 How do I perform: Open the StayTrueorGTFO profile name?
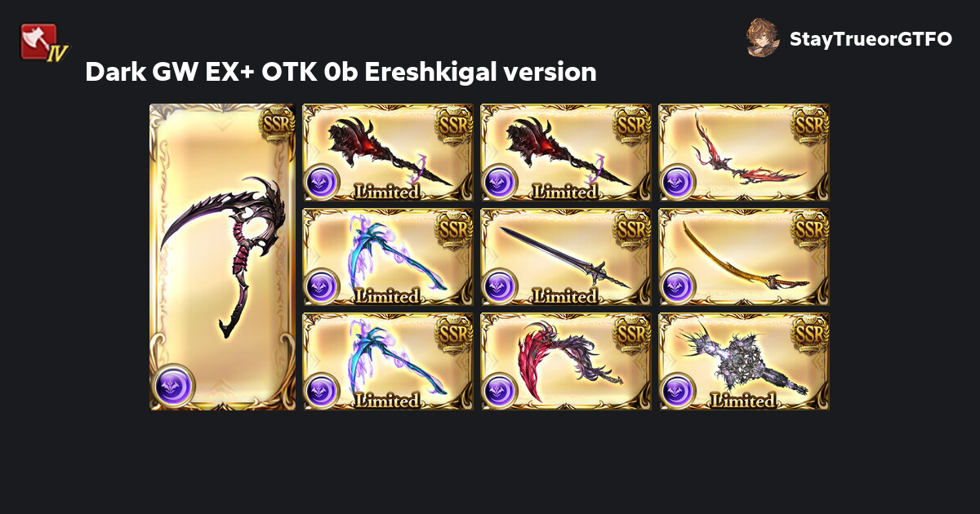(871, 39)
